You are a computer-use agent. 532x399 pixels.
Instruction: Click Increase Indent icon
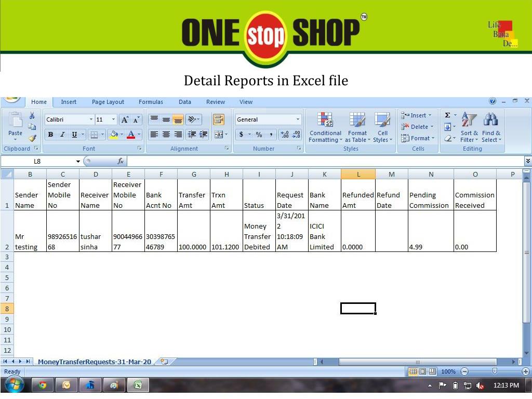point(203,135)
